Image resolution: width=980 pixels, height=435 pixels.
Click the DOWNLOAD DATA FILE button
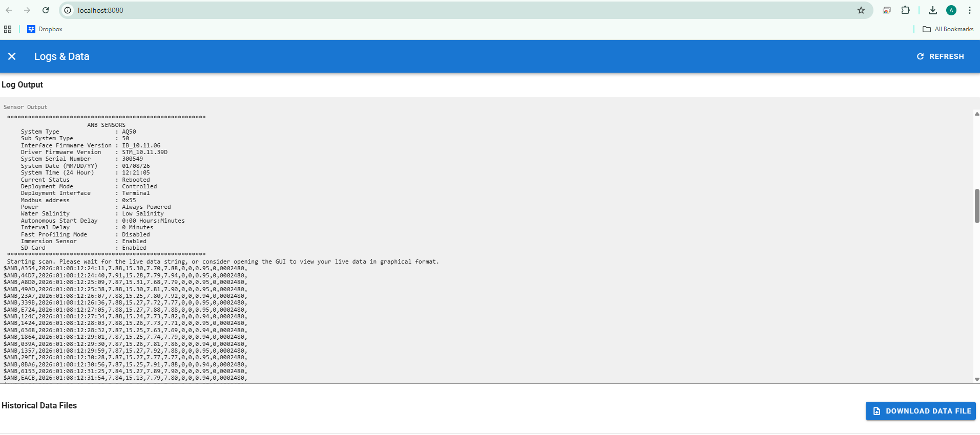pyautogui.click(x=921, y=411)
